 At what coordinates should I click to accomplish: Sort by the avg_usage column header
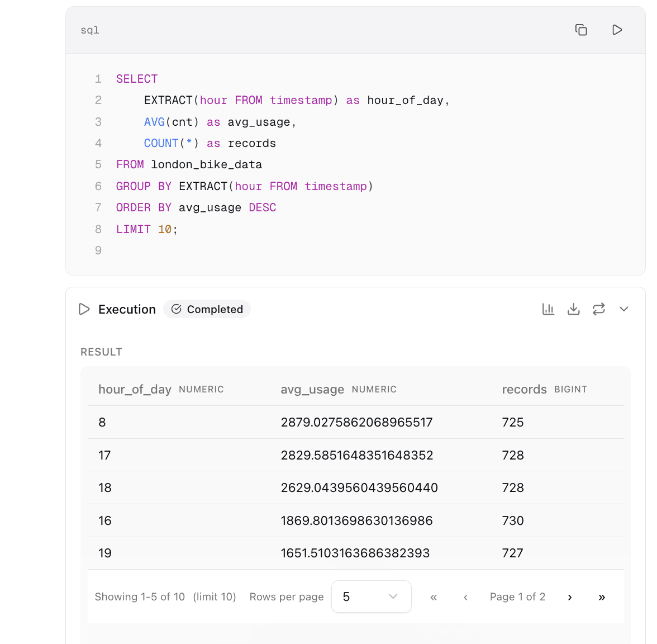pyautogui.click(x=312, y=389)
